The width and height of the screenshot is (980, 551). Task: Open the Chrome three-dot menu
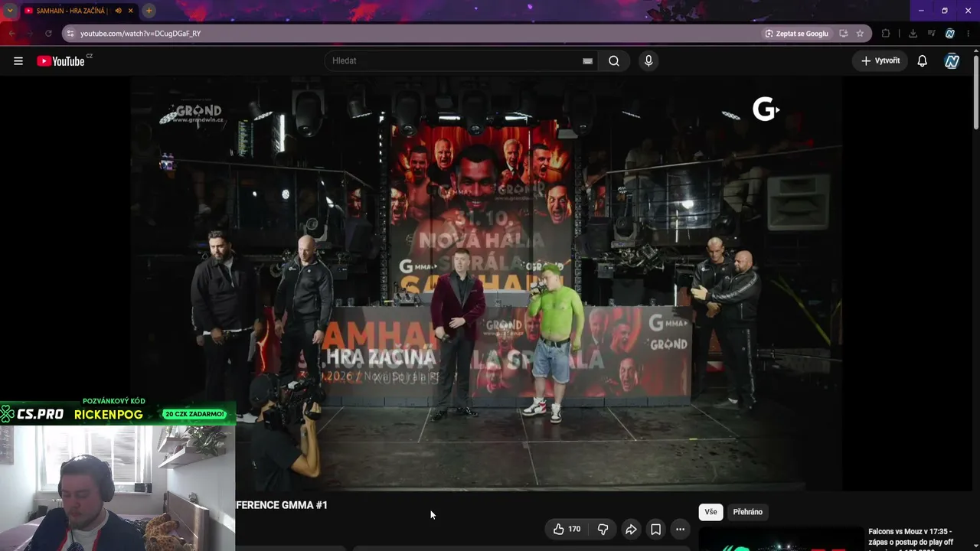coord(969,34)
